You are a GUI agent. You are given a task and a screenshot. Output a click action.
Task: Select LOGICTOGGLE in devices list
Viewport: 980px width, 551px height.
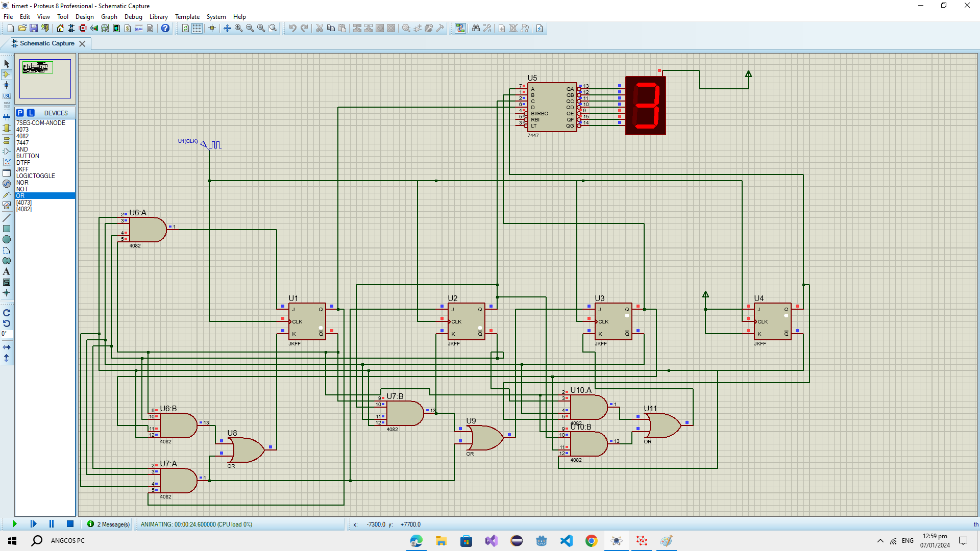[x=45, y=176]
